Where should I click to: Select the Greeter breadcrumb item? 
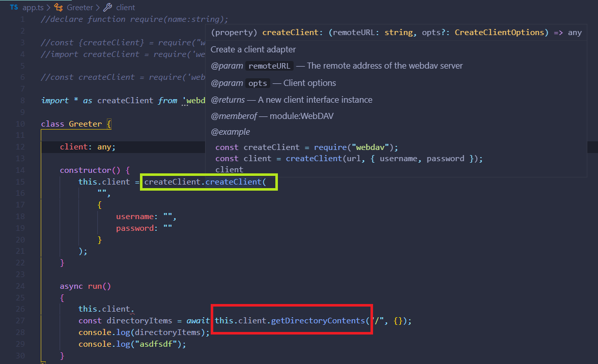80,8
